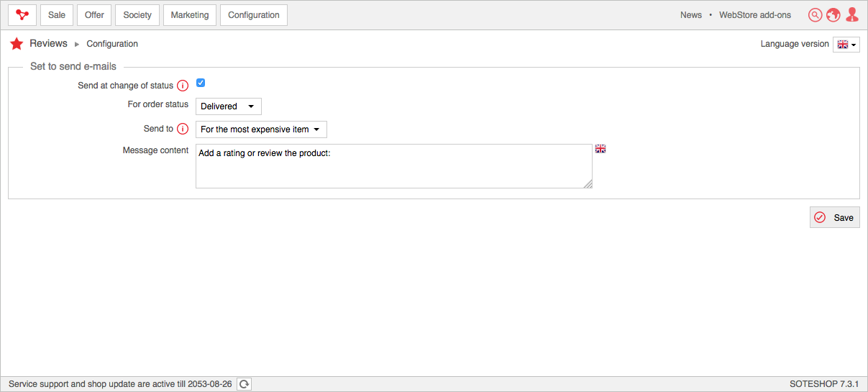The width and height of the screenshot is (868, 392).
Task: Open the WebStore add-ons link
Action: point(755,15)
